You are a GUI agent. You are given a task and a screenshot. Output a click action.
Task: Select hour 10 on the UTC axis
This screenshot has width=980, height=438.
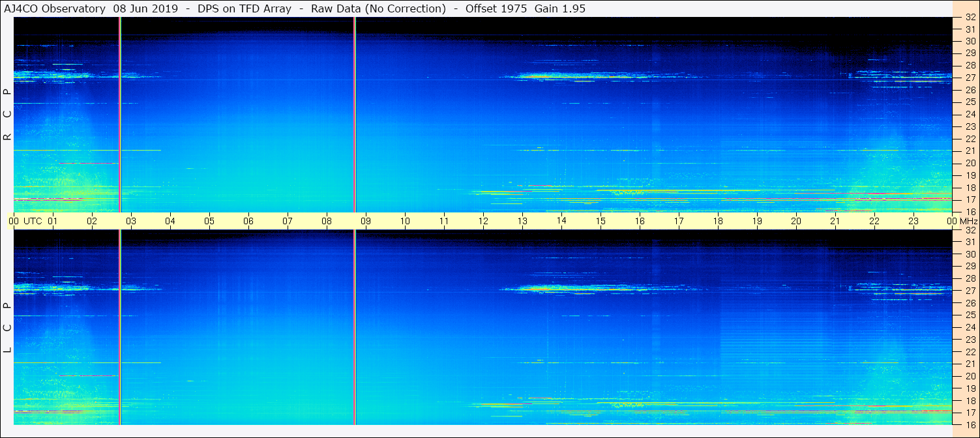tap(405, 221)
